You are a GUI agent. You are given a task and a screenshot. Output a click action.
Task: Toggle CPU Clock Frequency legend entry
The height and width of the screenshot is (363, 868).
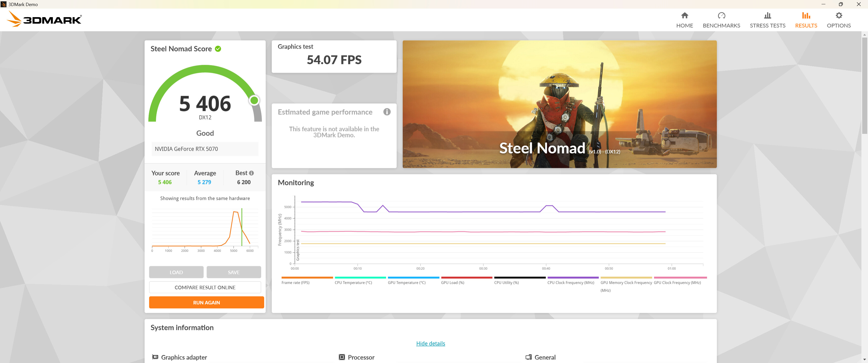coord(571,283)
